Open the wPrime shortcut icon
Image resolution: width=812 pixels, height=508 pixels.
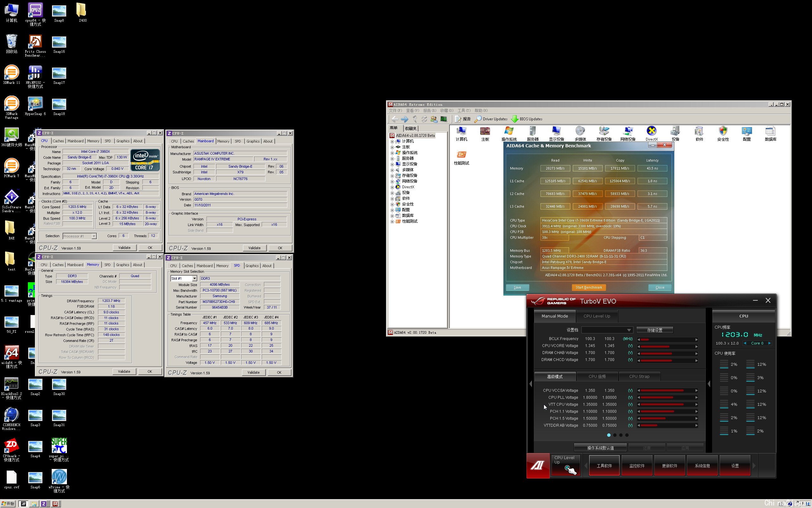[x=59, y=481]
